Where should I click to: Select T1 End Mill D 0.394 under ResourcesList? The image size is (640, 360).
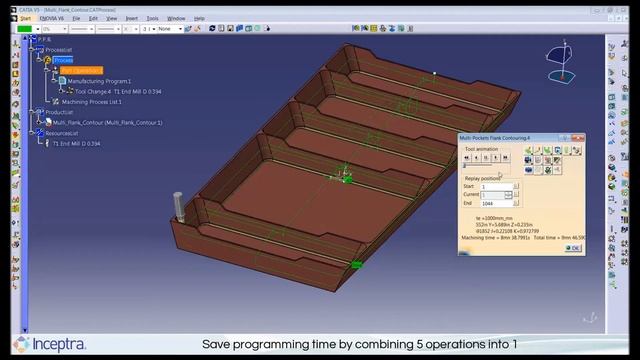tap(76, 144)
